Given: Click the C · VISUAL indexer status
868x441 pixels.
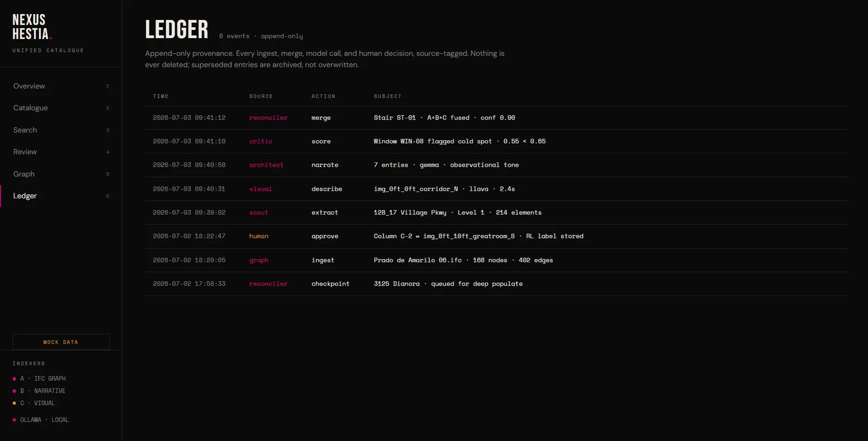Looking at the screenshot, I should (34, 403).
